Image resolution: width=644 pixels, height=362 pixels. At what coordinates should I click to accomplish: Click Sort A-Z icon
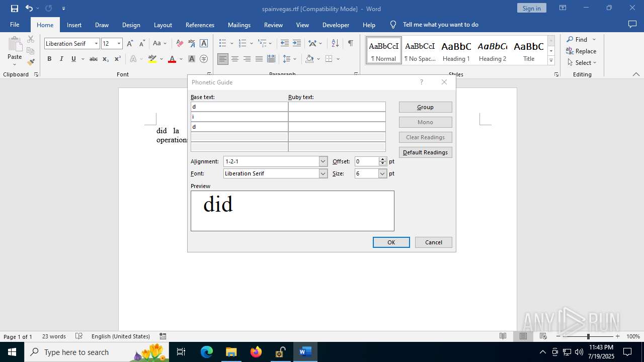[x=335, y=43]
